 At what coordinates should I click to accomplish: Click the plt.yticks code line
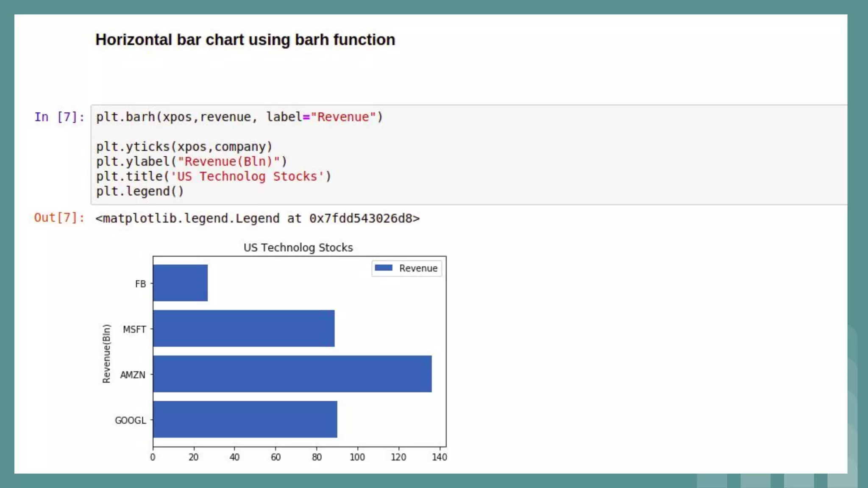pos(184,147)
